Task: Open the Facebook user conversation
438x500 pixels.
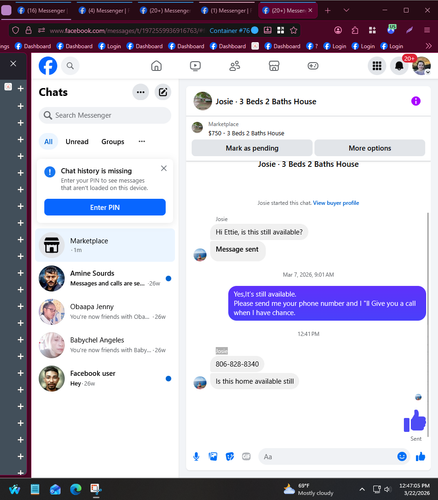Action: 105,378
